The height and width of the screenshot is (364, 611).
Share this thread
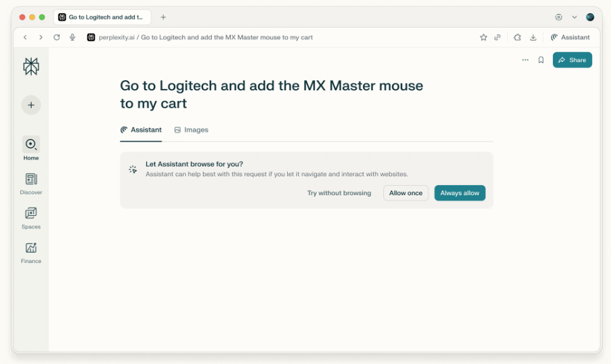(x=572, y=60)
